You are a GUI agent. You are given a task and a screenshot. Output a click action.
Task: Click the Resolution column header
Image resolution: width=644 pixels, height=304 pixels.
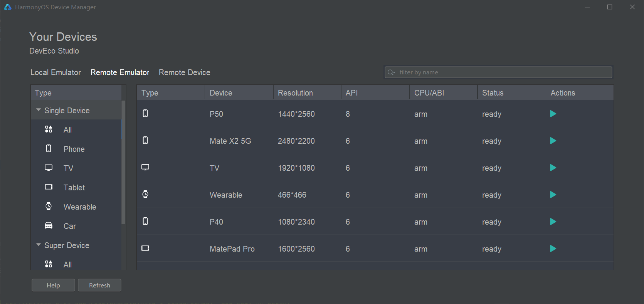[x=307, y=93]
